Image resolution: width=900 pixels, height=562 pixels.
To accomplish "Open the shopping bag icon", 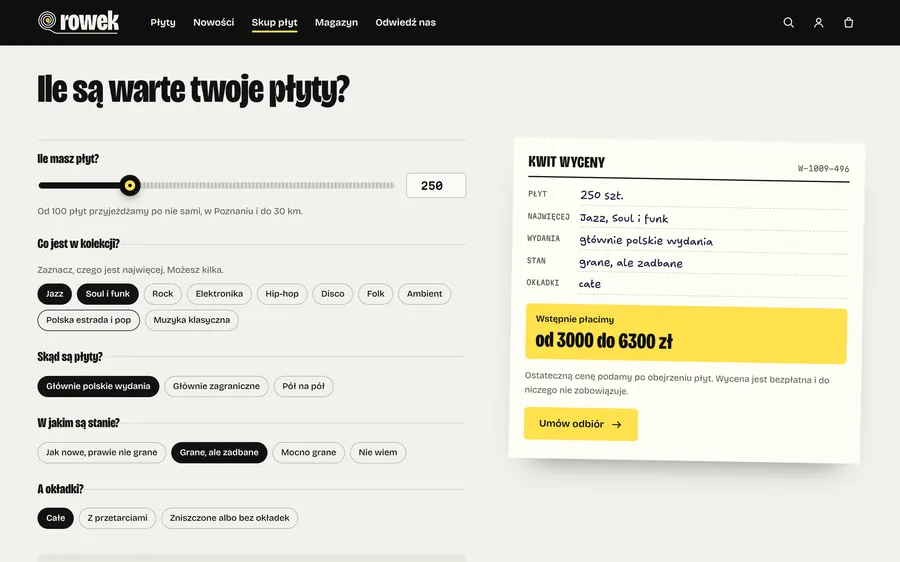I will click(x=848, y=22).
